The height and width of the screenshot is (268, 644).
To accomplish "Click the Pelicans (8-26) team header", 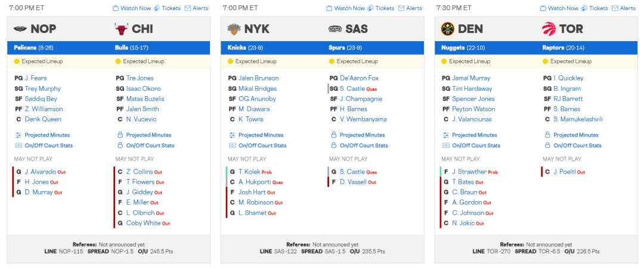I will click(34, 48).
